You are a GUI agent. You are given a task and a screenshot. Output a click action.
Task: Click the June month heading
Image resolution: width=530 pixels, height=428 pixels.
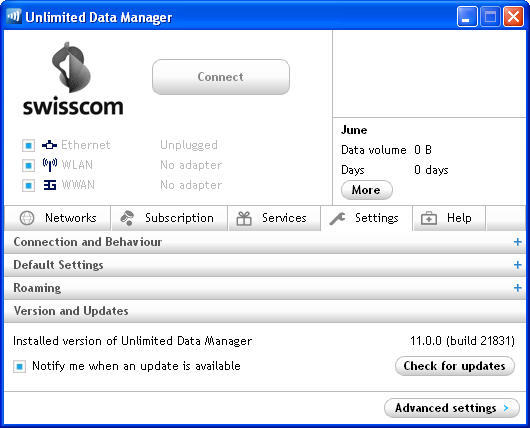[x=354, y=130]
